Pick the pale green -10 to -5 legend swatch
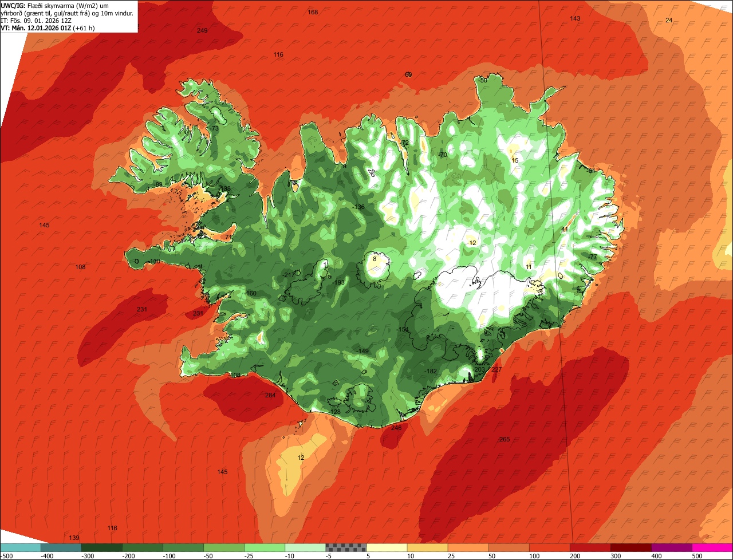Image resolution: width=733 pixels, height=560 pixels. pyautogui.click(x=305, y=547)
